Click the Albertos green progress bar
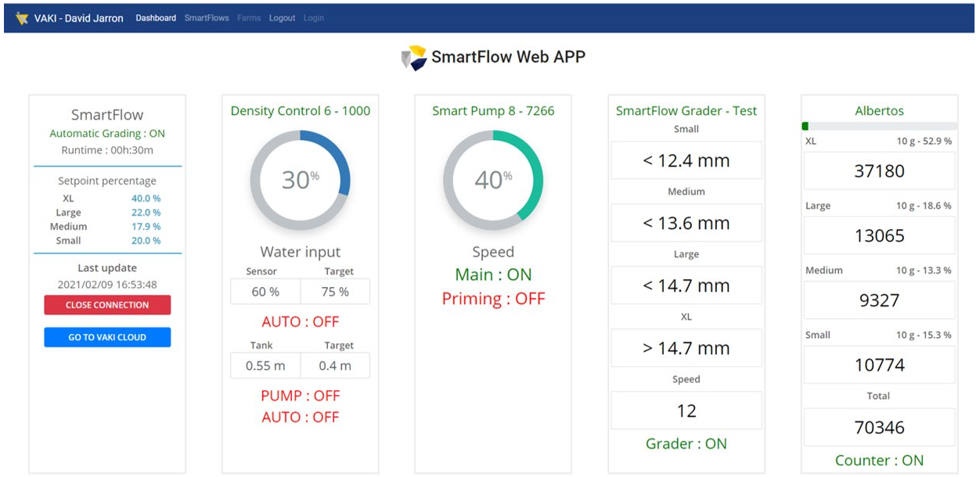The height and width of the screenshot is (477, 980). click(879, 126)
